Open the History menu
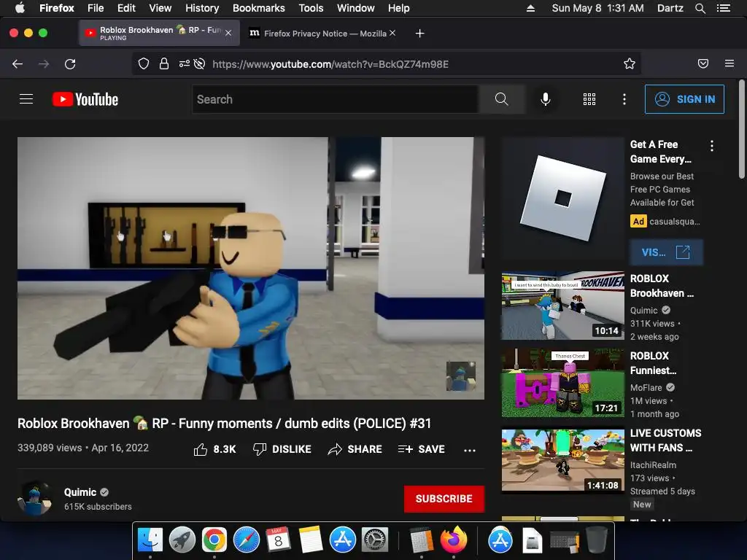Image resolution: width=747 pixels, height=560 pixels. point(202,8)
